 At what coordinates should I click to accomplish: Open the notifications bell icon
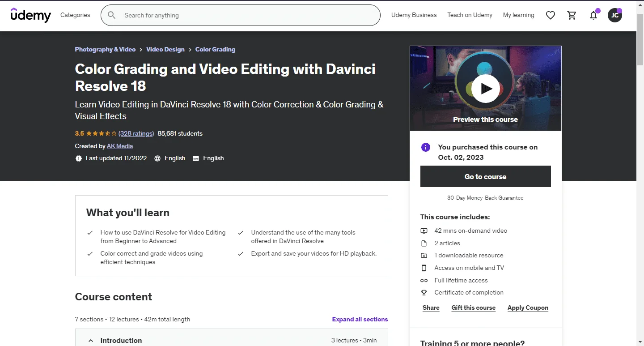click(593, 15)
